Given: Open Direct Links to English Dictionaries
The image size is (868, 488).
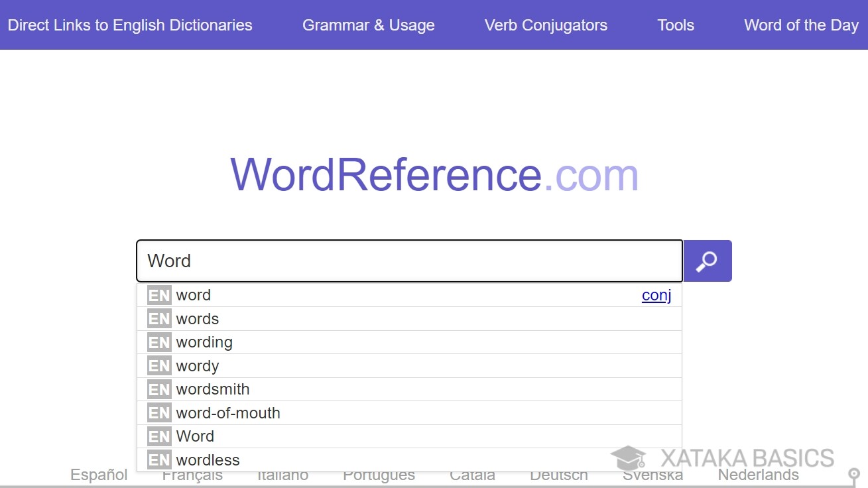Looking at the screenshot, I should [130, 25].
